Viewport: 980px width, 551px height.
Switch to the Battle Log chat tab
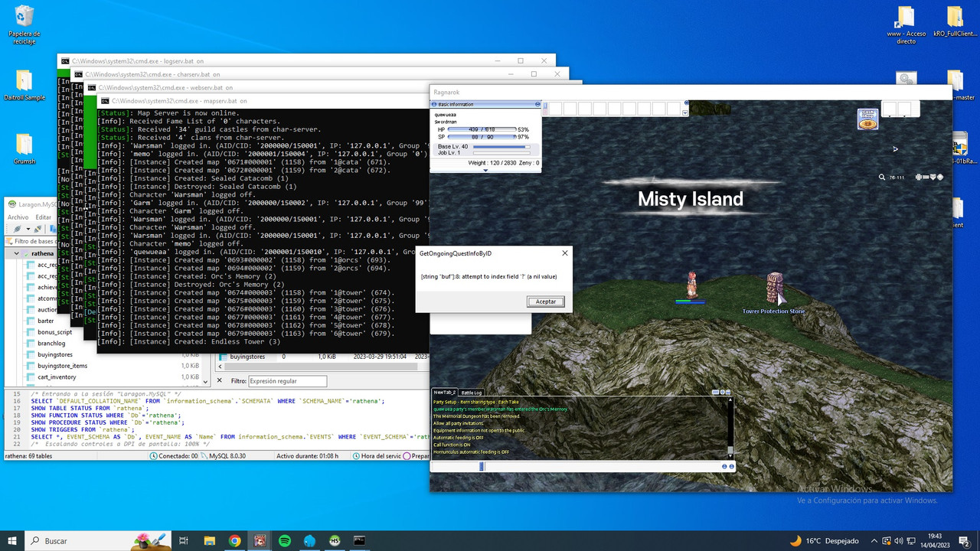[472, 393]
